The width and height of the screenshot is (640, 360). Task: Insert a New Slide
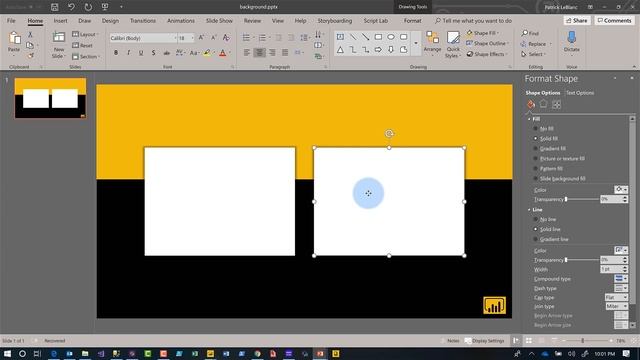click(59, 45)
